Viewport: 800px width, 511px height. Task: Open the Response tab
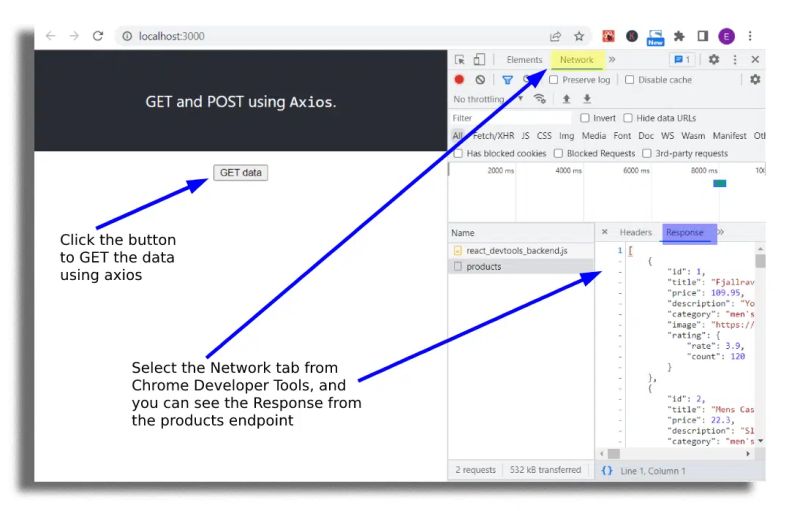[685, 233]
